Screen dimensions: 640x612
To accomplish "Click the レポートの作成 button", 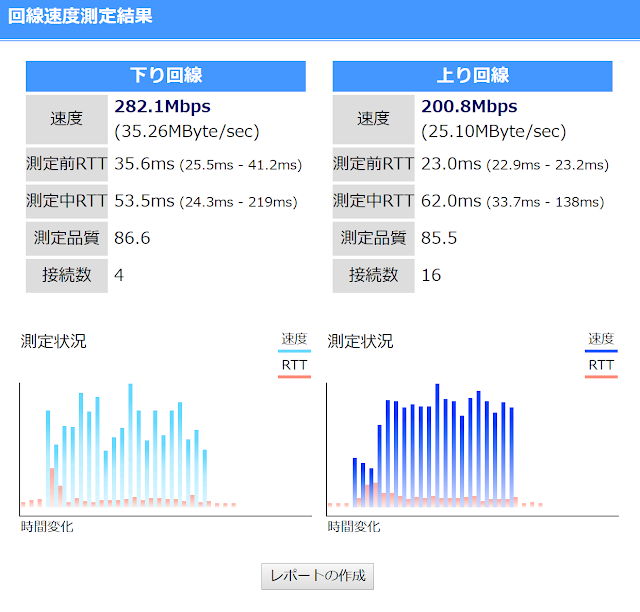I will [x=317, y=576].
